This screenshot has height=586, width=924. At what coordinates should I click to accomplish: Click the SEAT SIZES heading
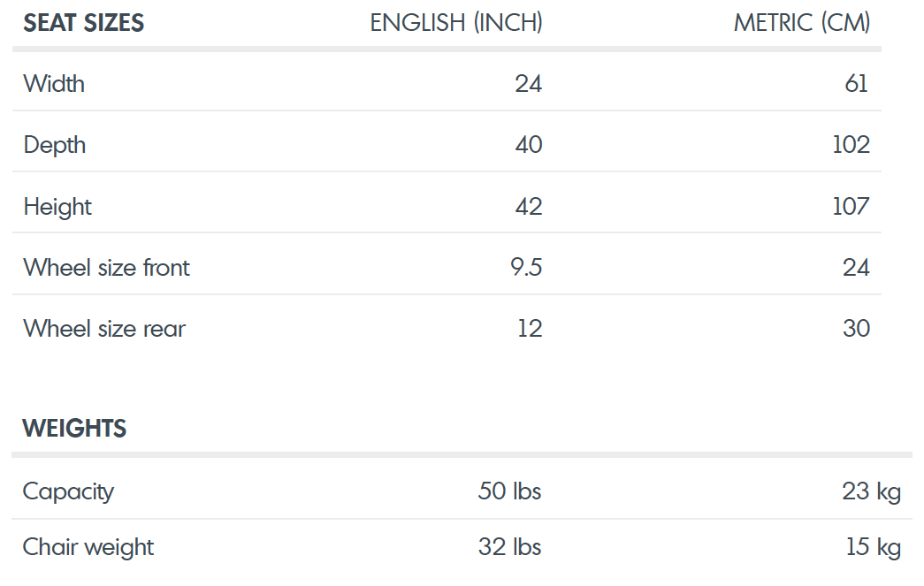pos(83,23)
